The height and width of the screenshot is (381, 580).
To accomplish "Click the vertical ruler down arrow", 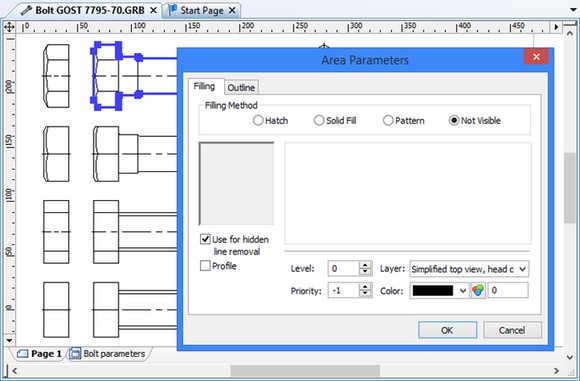I will [x=9, y=340].
